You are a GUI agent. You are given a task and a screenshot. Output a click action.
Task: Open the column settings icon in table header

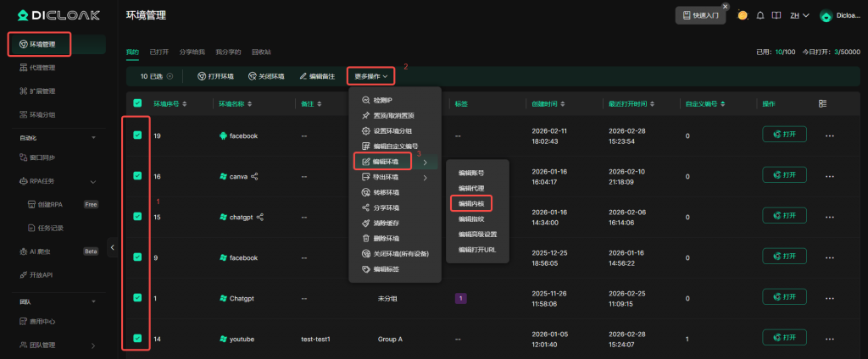(x=822, y=103)
